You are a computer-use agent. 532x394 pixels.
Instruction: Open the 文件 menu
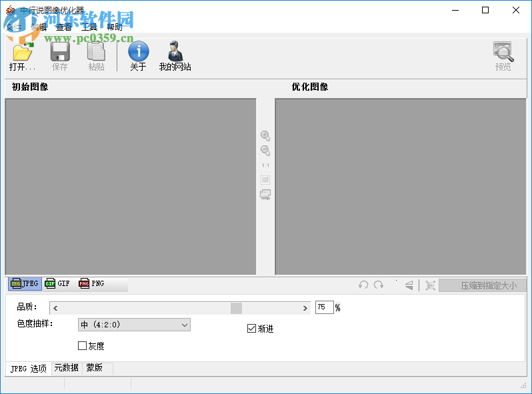(13, 27)
